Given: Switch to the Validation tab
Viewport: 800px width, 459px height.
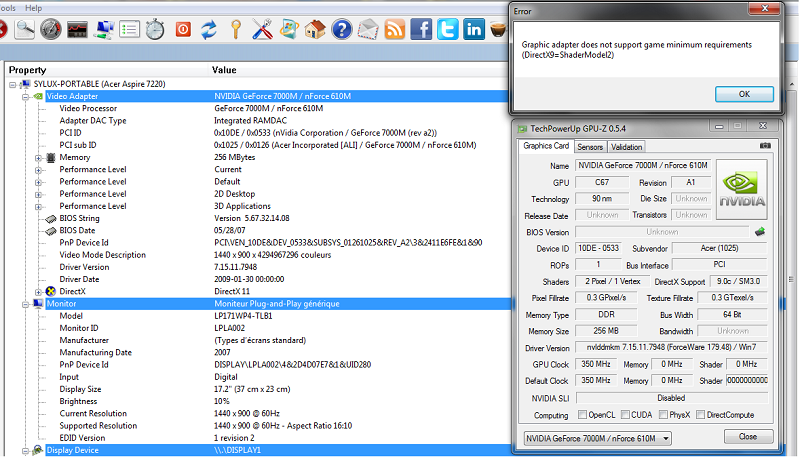Looking at the screenshot, I should pyautogui.click(x=627, y=147).
